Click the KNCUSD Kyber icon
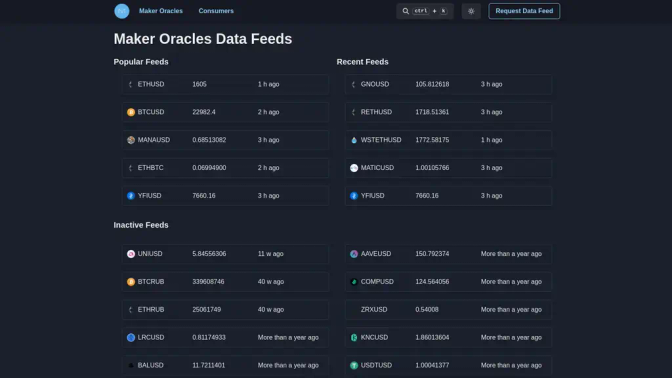The height and width of the screenshot is (378, 672). click(354, 338)
